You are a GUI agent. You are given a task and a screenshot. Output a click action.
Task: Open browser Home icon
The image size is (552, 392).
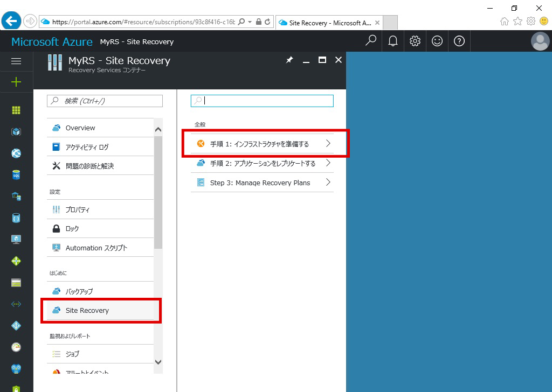(505, 22)
